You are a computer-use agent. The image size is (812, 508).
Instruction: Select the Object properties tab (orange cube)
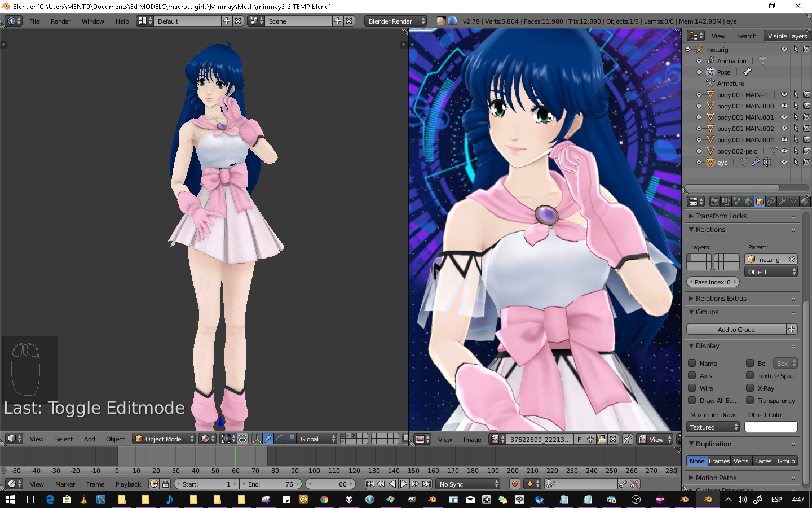point(760,202)
